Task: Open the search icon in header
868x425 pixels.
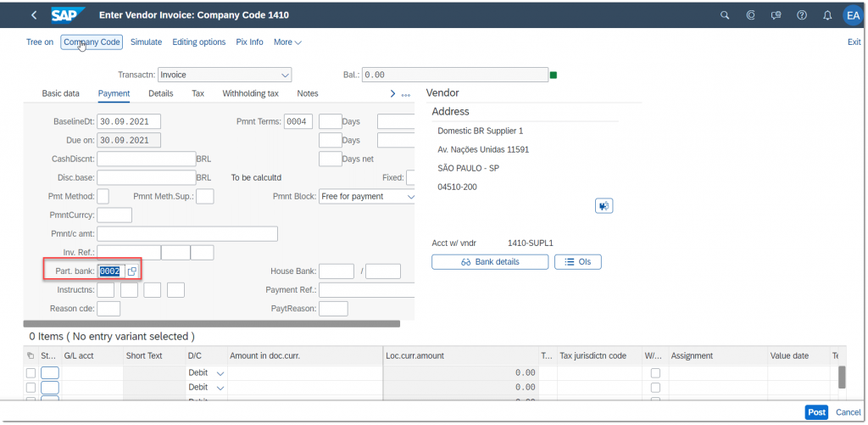Action: (725, 15)
